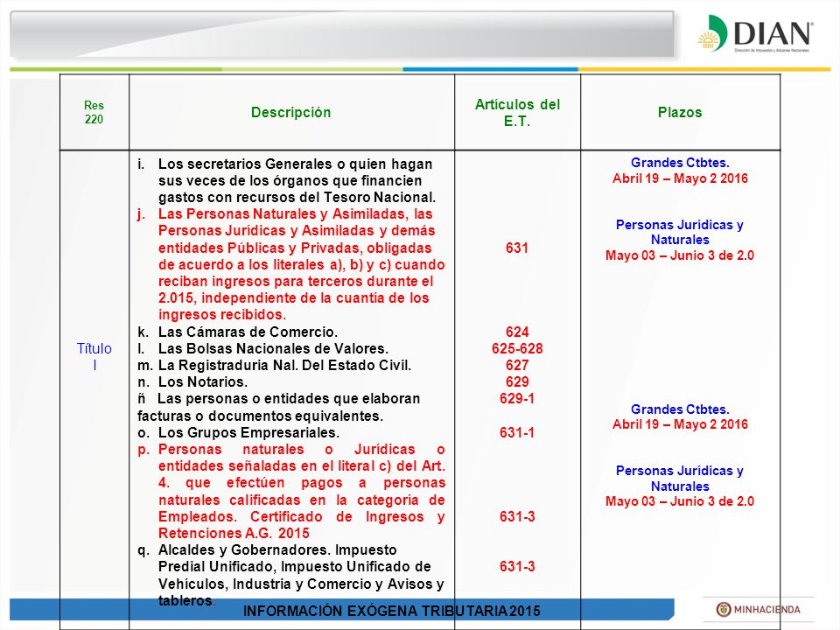Click the upper 'Personas Jurídicas y Naturales' heading
This screenshot has height=630, width=840.
click(x=680, y=232)
